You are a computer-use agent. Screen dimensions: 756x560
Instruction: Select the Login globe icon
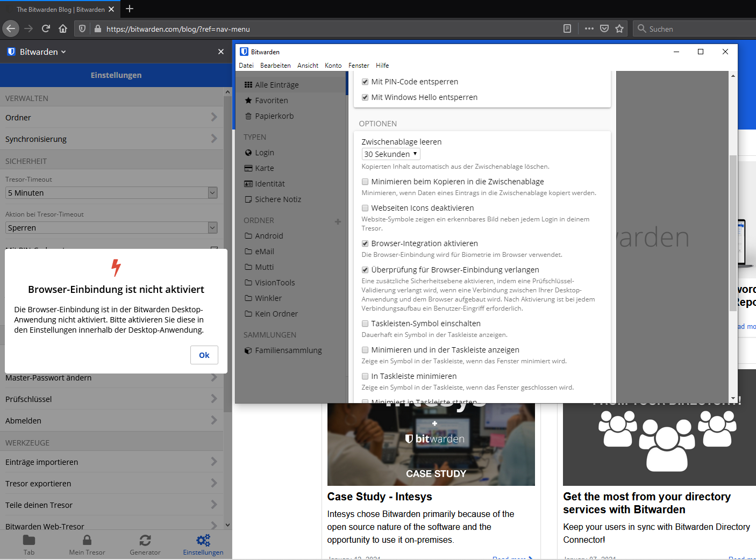click(248, 152)
